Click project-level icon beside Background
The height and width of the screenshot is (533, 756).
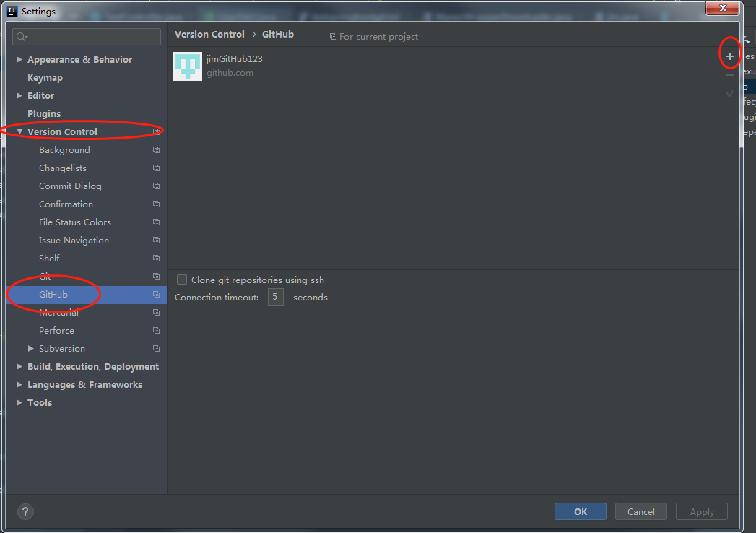156,150
